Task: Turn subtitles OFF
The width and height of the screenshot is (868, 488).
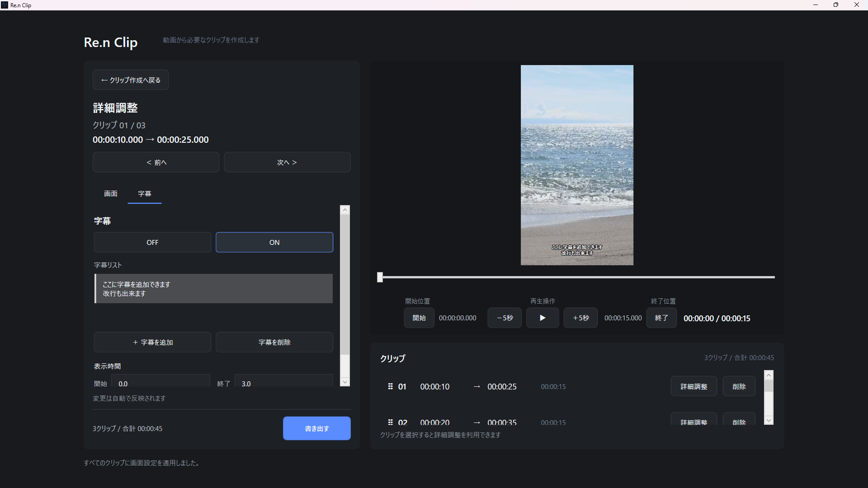Action: pyautogui.click(x=152, y=242)
